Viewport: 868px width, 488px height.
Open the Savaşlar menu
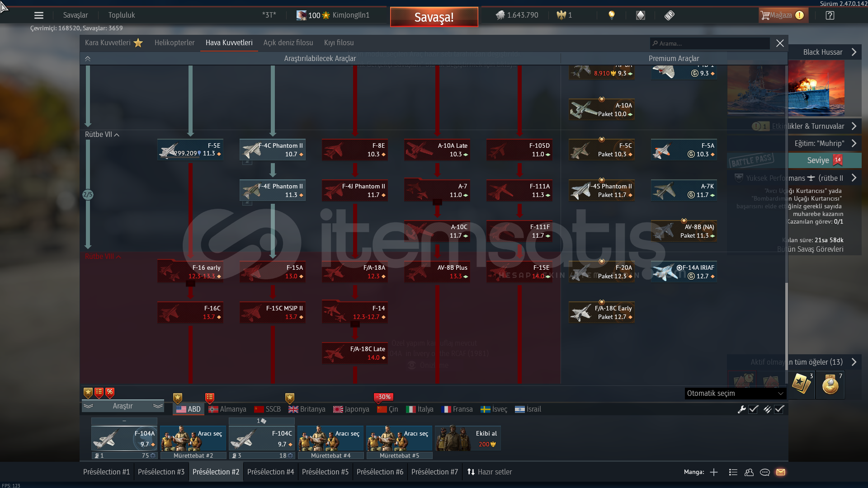[75, 15]
